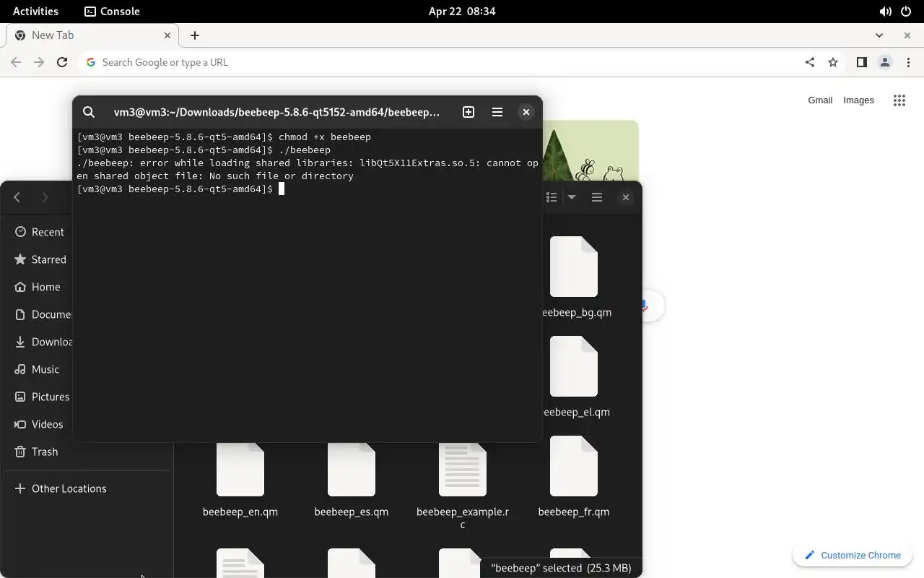Click the terminal window title text
The height and width of the screenshot is (578, 924).
pos(276,112)
